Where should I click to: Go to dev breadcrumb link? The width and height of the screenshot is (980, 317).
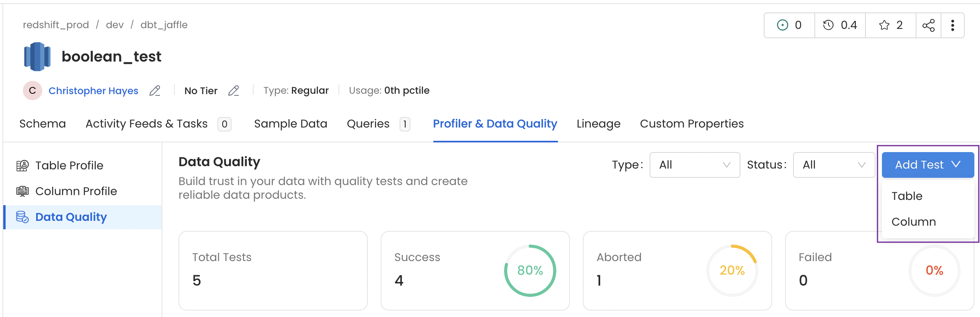(x=115, y=25)
